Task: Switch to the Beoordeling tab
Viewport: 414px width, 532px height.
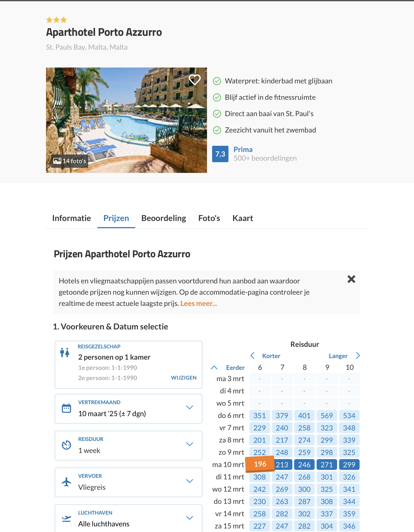Action: coord(164,218)
